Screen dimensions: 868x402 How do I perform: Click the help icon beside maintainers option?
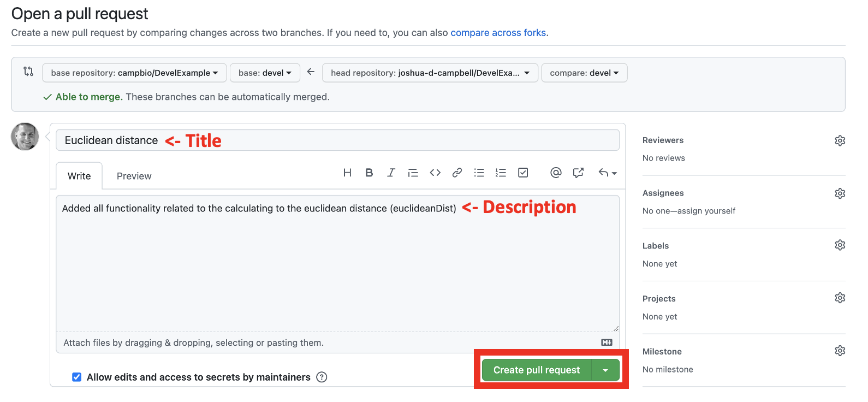tap(322, 377)
